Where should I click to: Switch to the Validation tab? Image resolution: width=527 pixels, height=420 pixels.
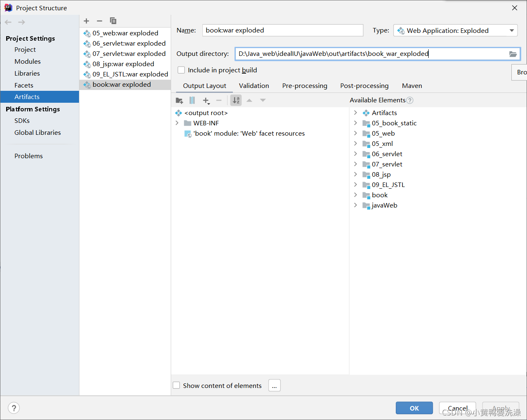(254, 86)
